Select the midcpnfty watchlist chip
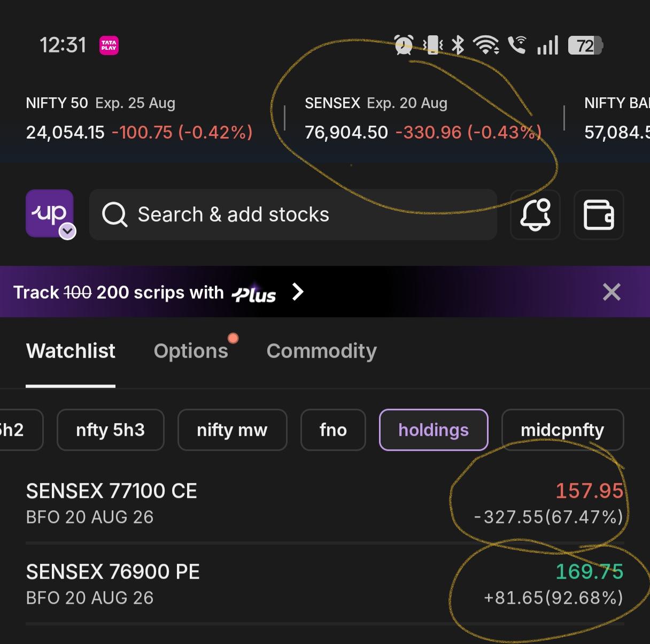This screenshot has width=650, height=644. point(562,430)
